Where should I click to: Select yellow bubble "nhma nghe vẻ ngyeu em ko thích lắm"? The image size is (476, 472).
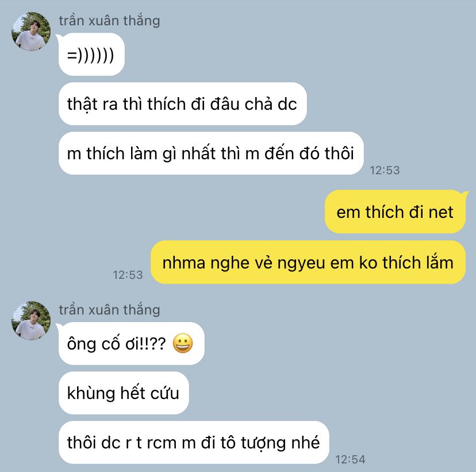[308, 262]
